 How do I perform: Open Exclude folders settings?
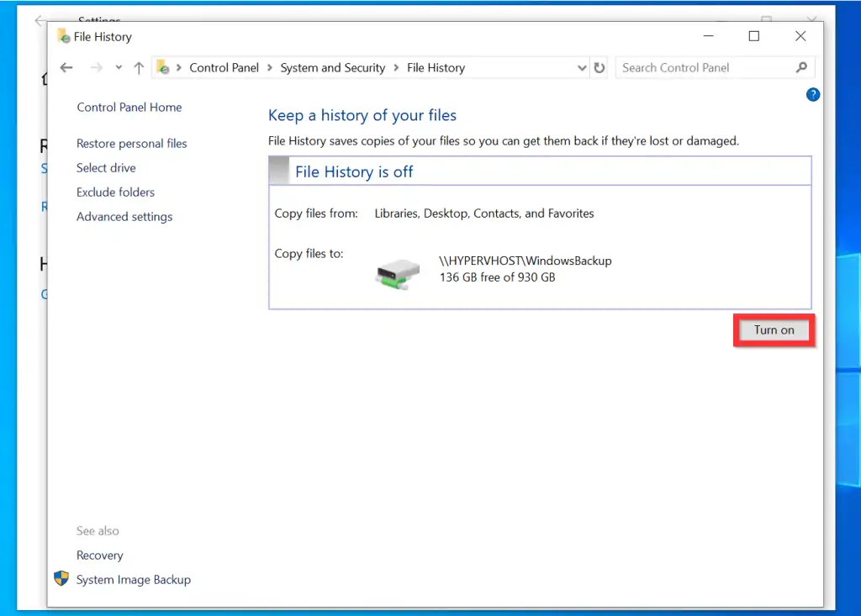pos(115,192)
